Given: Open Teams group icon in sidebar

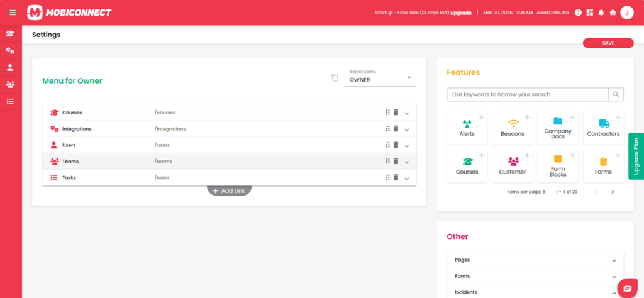Looking at the screenshot, I should point(10,84).
